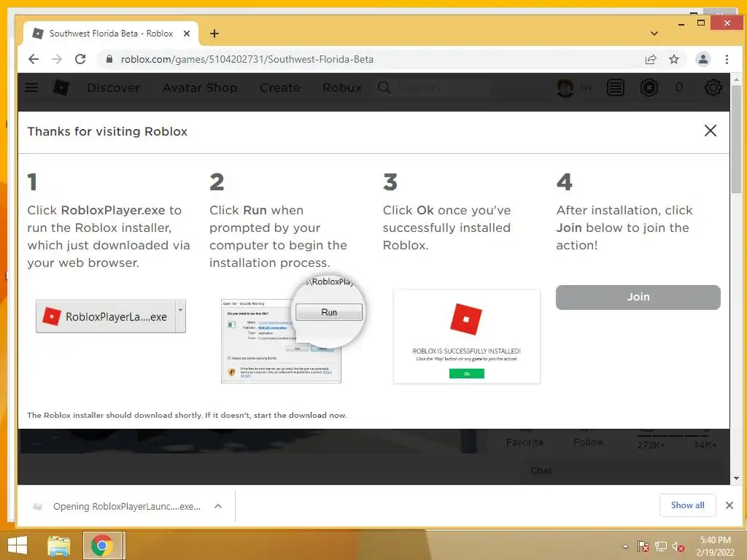
Task: Expand the tab search chevron
Action: point(654,34)
